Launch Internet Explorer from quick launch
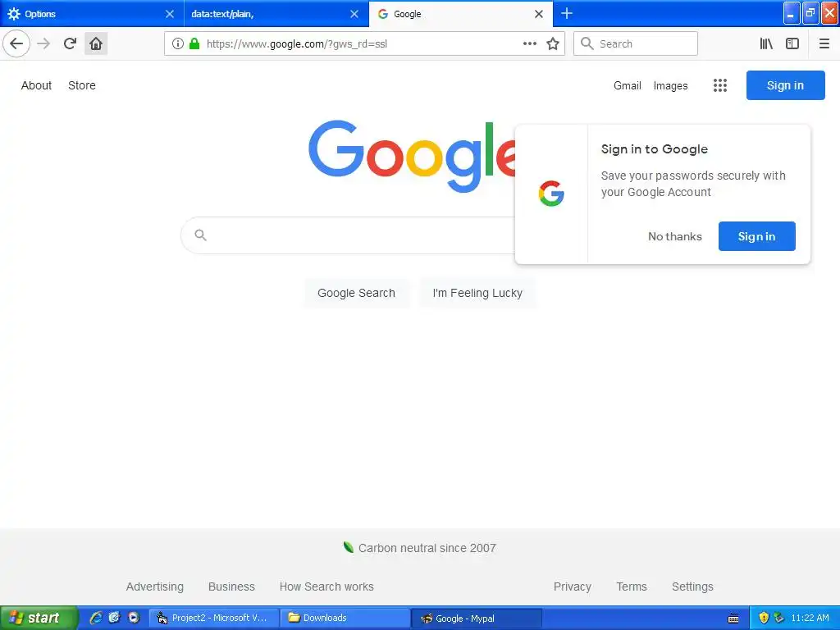840x630 pixels. point(96,618)
